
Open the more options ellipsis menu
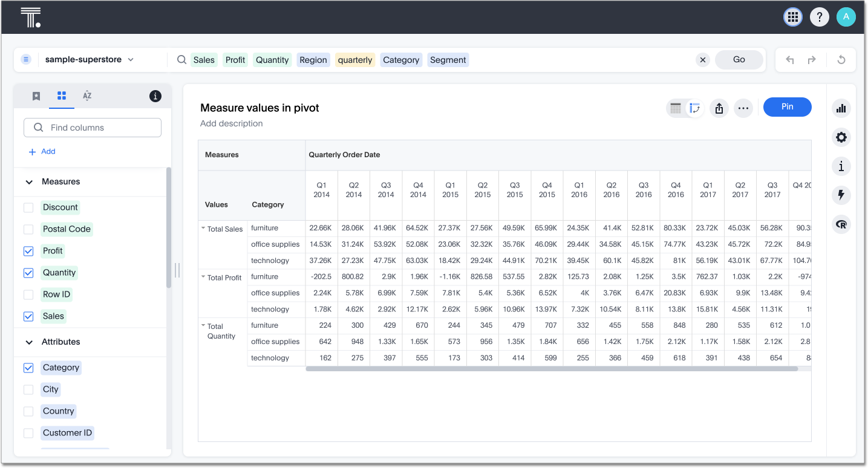click(x=743, y=108)
